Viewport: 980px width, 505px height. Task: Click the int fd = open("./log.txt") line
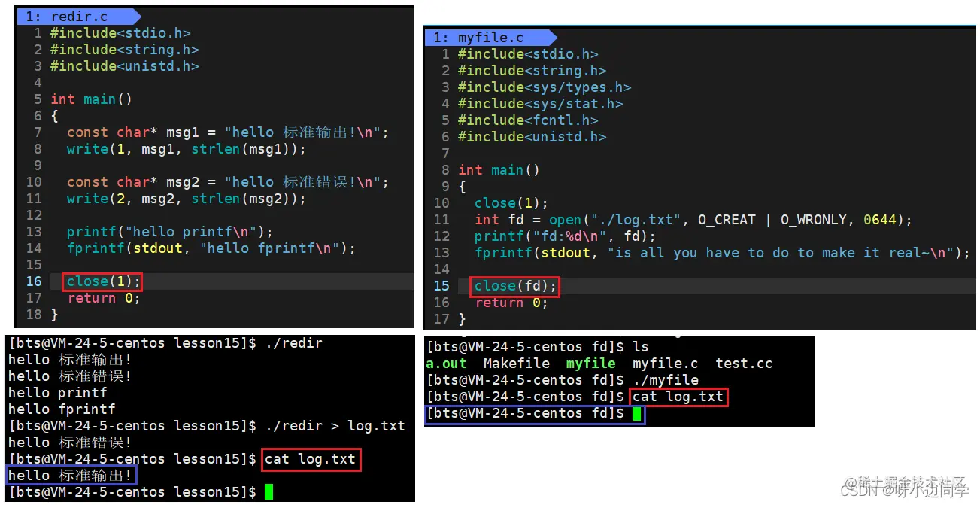693,220
